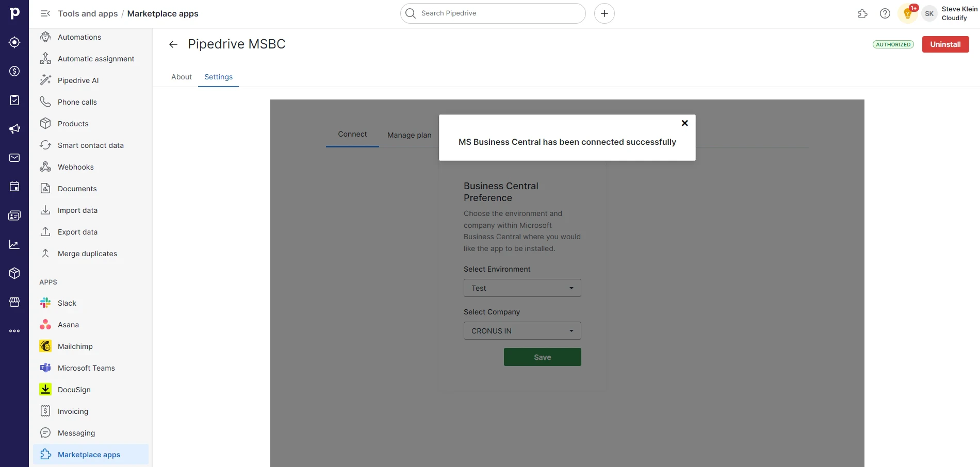This screenshot has width=980, height=467.
Task: Open Import data
Action: [91, 210]
